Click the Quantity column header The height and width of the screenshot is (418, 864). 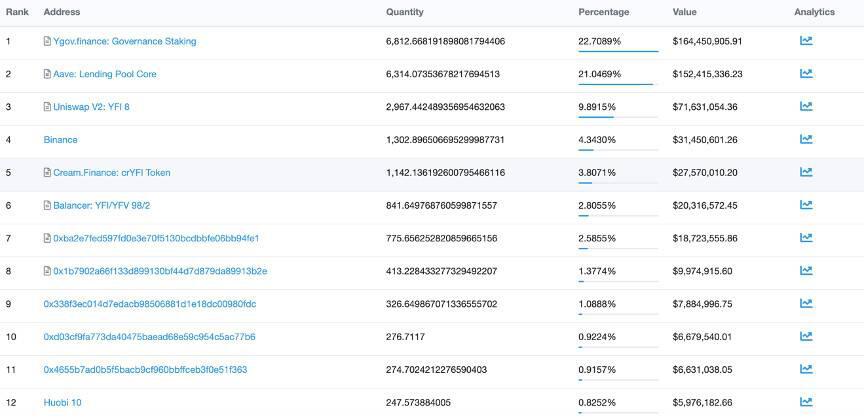404,12
